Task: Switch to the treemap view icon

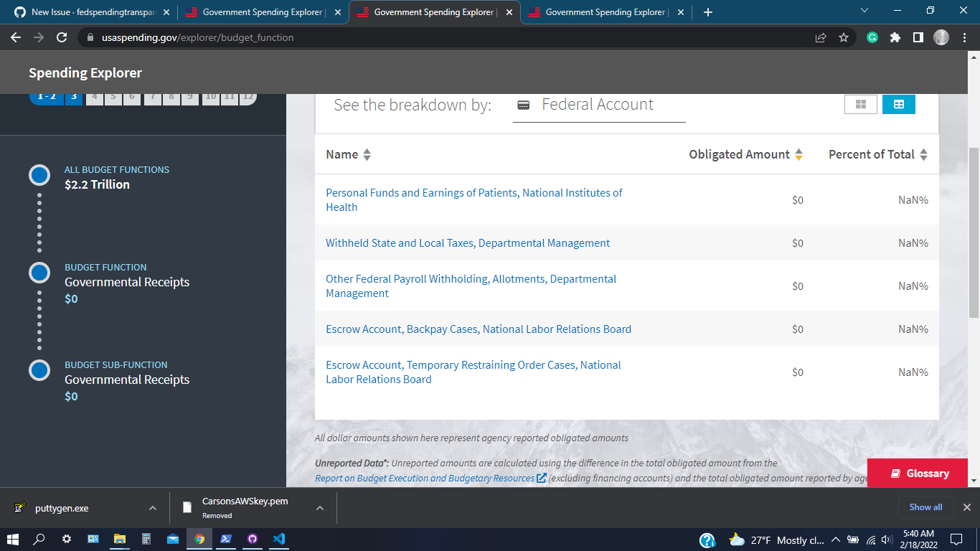Action: pyautogui.click(x=860, y=104)
